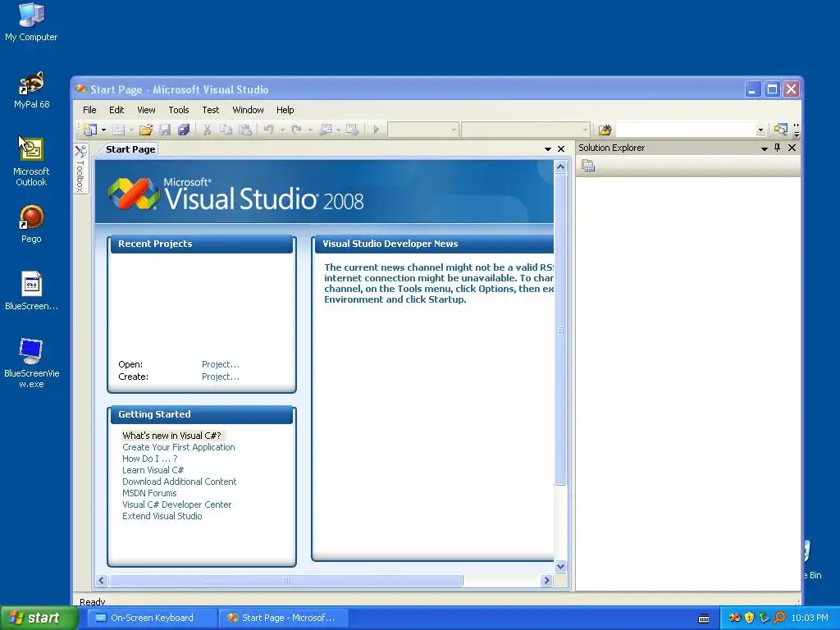Open the Learn Visual C# link
This screenshot has width=840, height=630.
tap(153, 470)
